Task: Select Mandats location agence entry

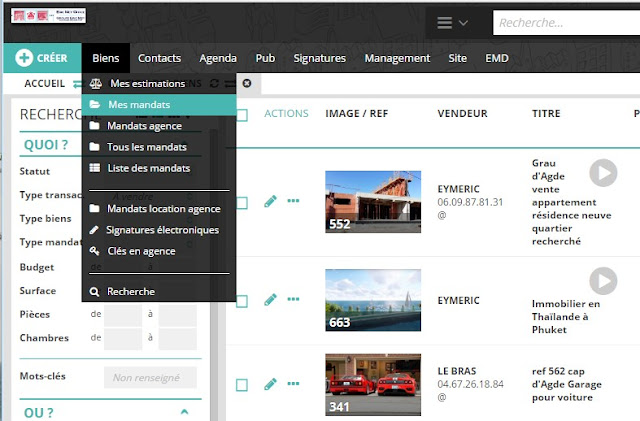Action: coord(159,209)
